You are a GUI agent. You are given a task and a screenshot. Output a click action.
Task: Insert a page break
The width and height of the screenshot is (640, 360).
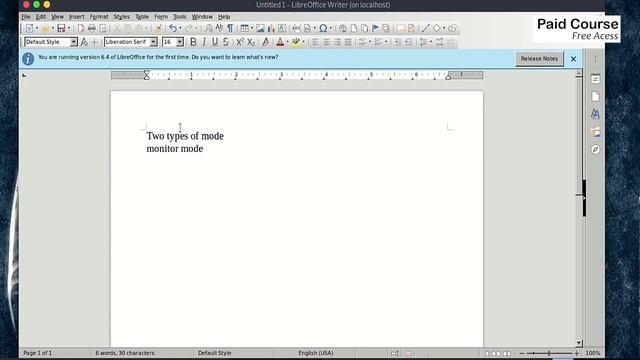(x=296, y=28)
